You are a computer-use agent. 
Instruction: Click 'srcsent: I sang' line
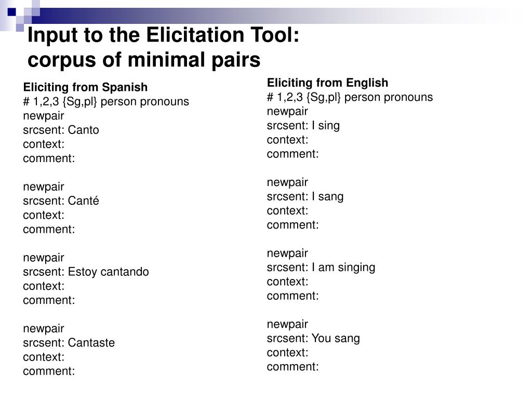[x=305, y=196]
